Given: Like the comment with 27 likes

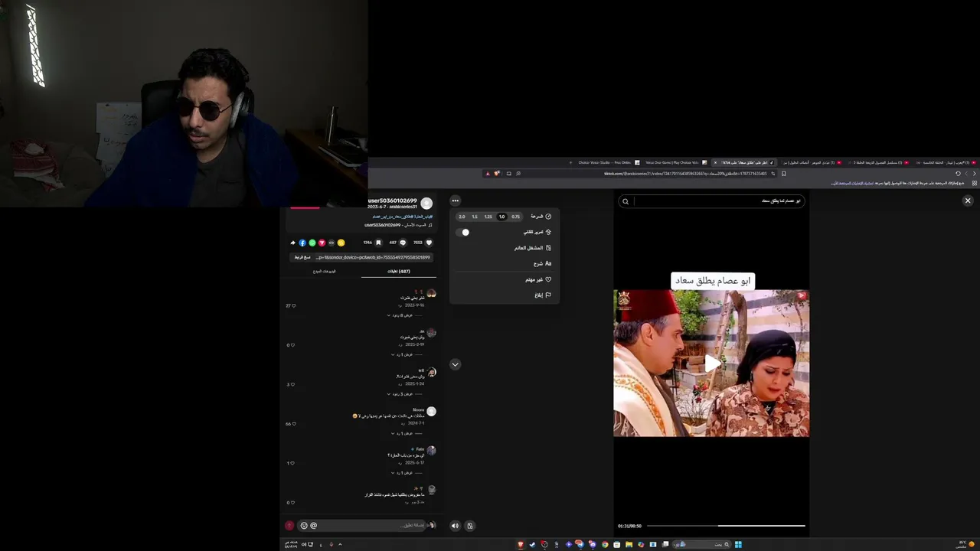Looking at the screenshot, I should tap(293, 305).
